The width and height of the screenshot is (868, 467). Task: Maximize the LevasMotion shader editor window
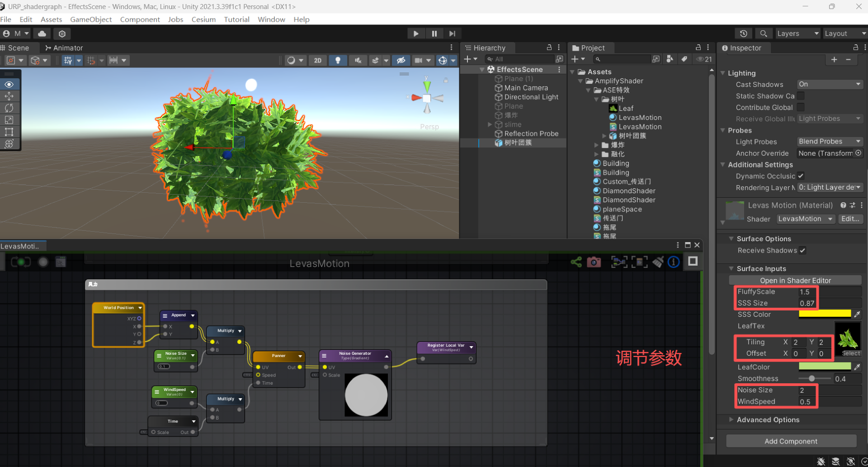point(688,245)
